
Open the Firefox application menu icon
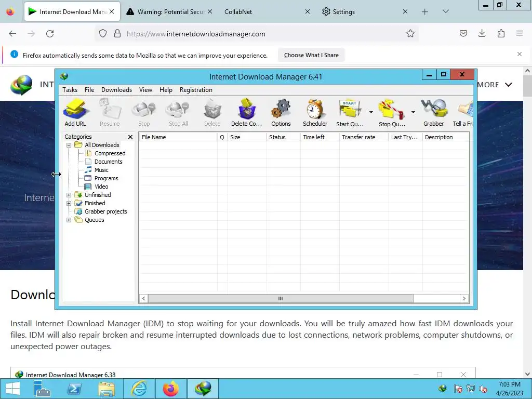(519, 33)
